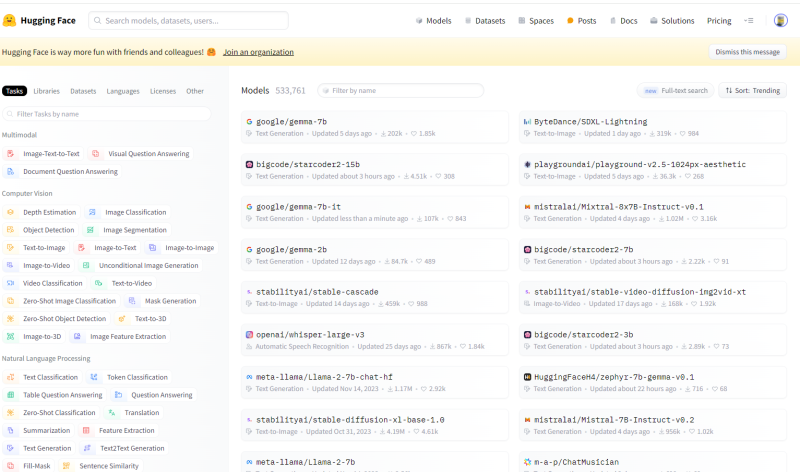This screenshot has height=472, width=800.
Task: Open the Datasets page in navbar
Action: (484, 20)
